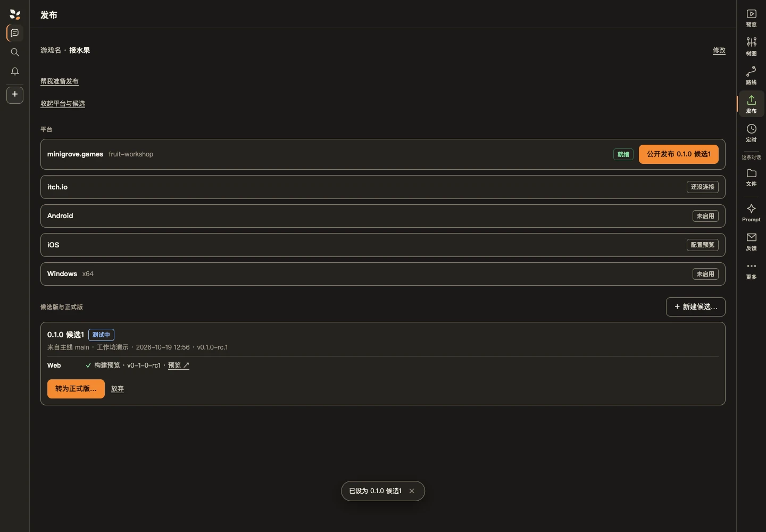Open the chat conversations icon in left sidebar
The width and height of the screenshot is (766, 532).
(x=15, y=33)
